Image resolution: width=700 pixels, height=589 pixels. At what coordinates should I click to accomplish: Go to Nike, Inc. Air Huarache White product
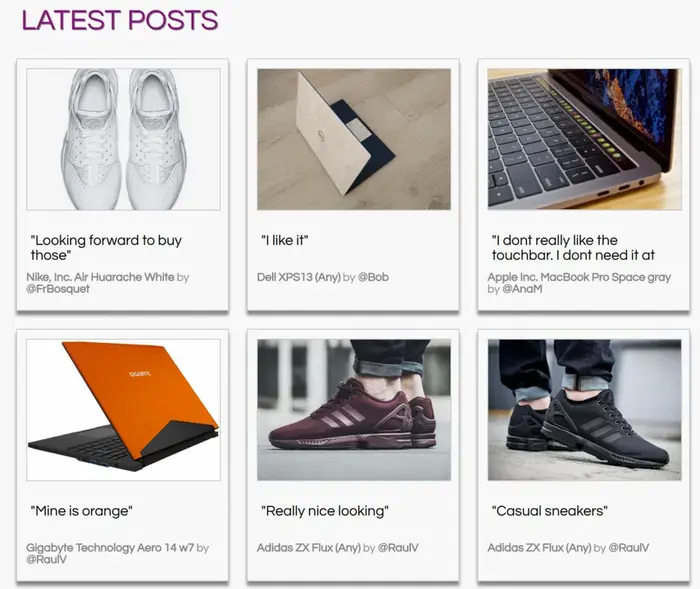pos(100,277)
